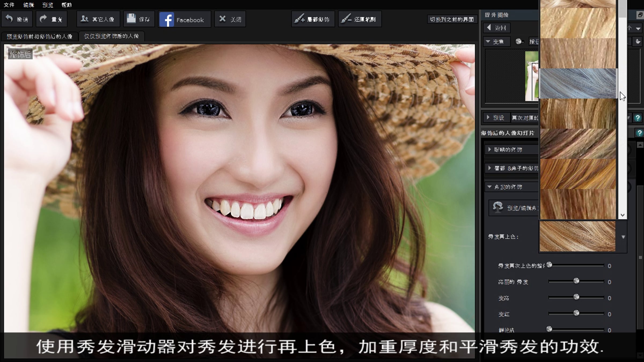Click the restore brush minus icon
The image size is (644, 362).
346,19
